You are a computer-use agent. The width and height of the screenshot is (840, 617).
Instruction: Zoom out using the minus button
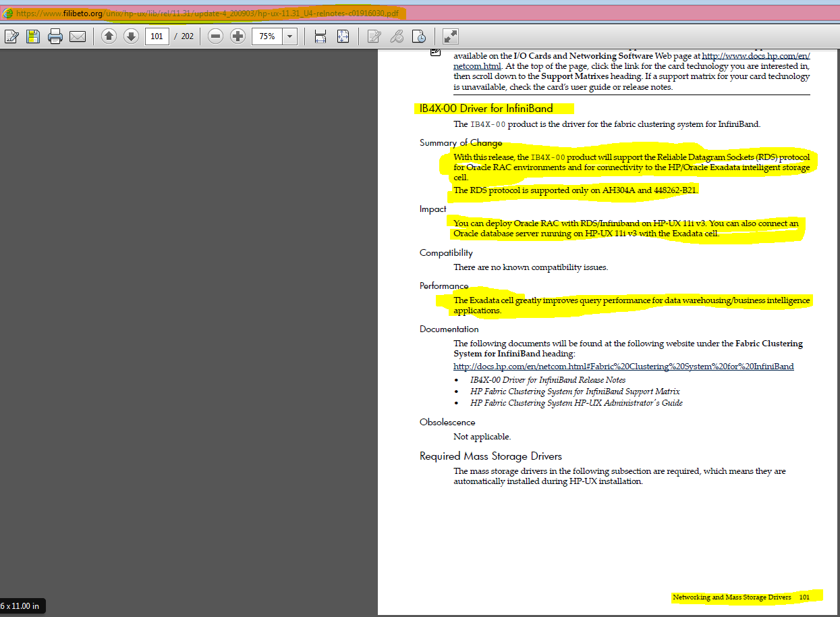click(x=215, y=36)
